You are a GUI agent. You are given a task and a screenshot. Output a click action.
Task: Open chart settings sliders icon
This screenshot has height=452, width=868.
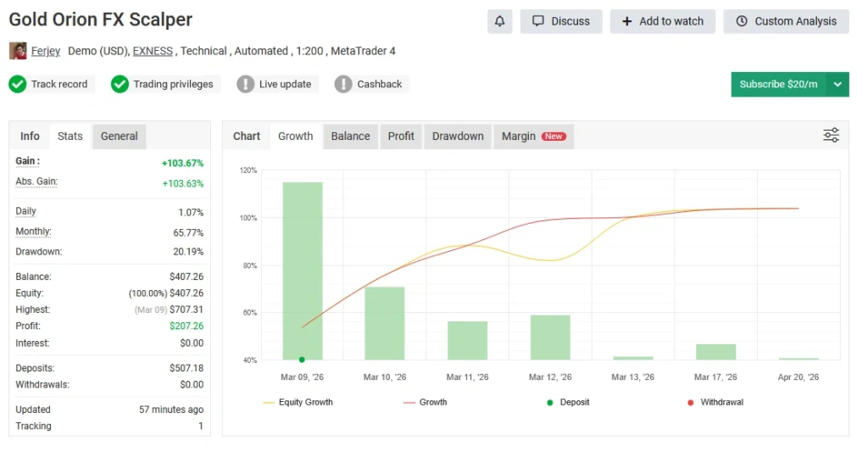[831, 135]
